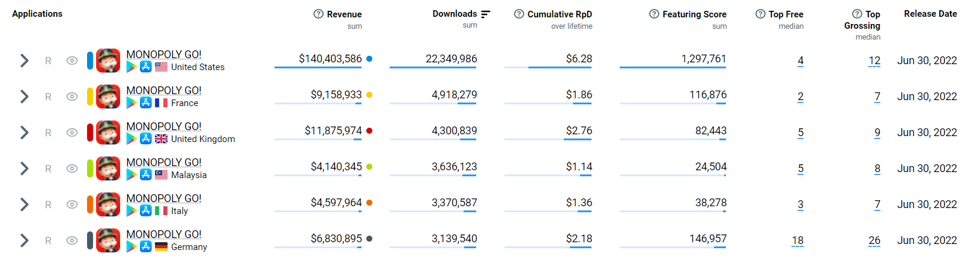Toggle visibility eye for United Kingdom row
This screenshot has width=980, height=262.
(72, 132)
